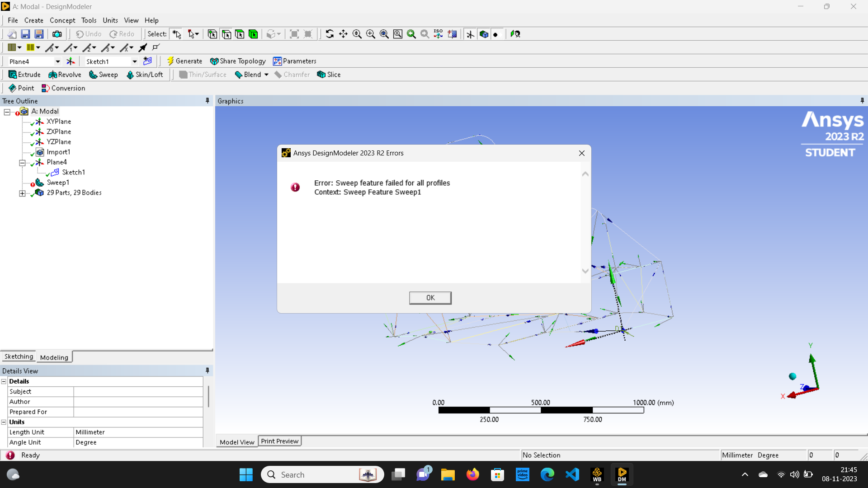Click the Save Project icon
The height and width of the screenshot is (488, 868).
[25, 34]
